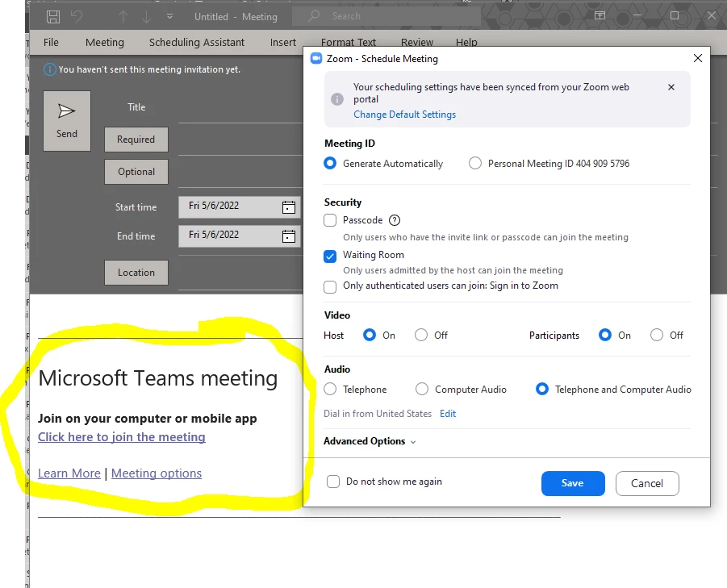Screen dimensions: 727x588
Task: Open the Meeting ribbon tab
Action: (x=105, y=42)
